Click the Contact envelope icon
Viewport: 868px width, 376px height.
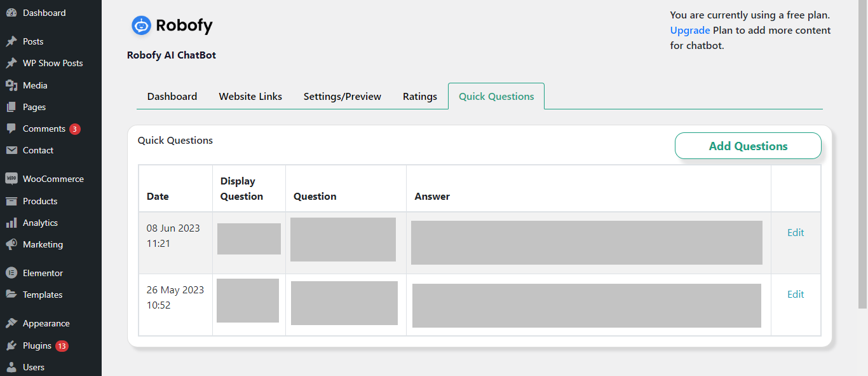[x=11, y=150]
